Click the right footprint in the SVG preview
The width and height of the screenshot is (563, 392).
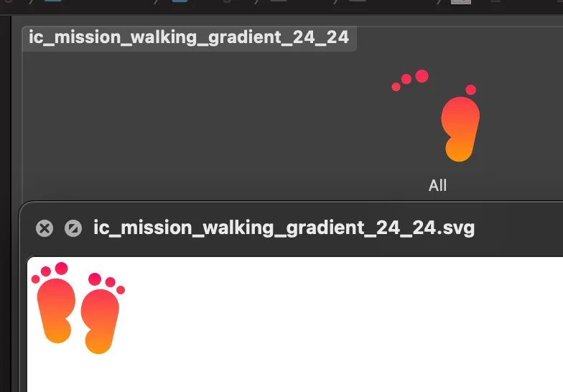click(102, 313)
